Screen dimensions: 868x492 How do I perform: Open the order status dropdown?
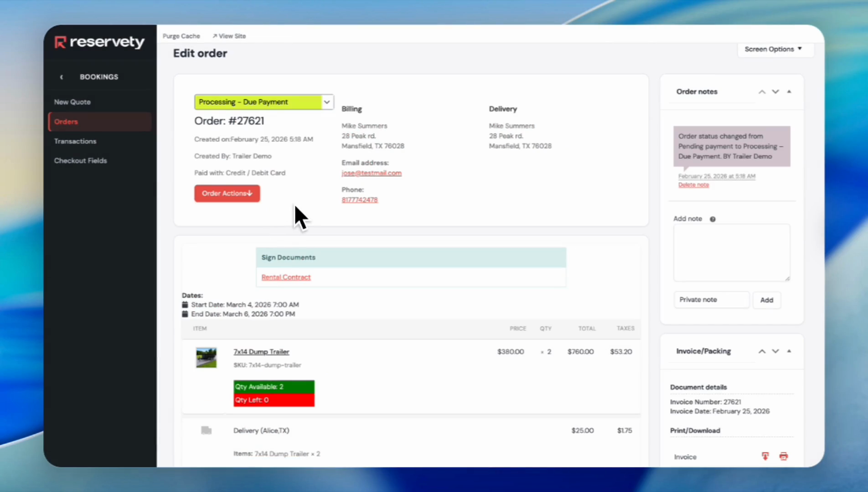click(326, 102)
